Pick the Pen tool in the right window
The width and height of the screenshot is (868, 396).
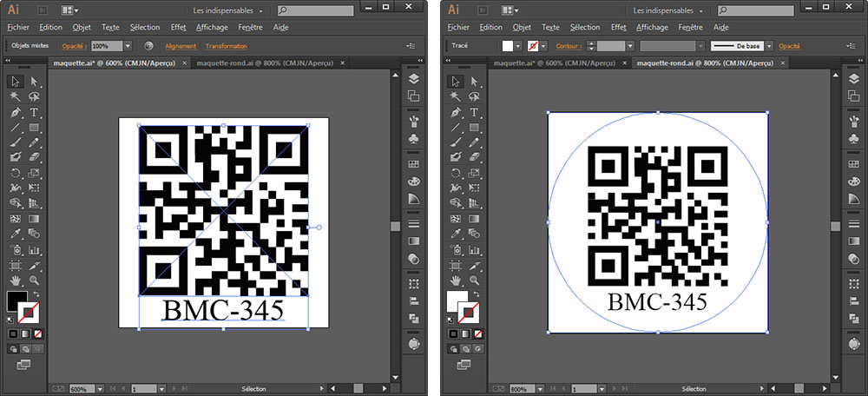456,112
